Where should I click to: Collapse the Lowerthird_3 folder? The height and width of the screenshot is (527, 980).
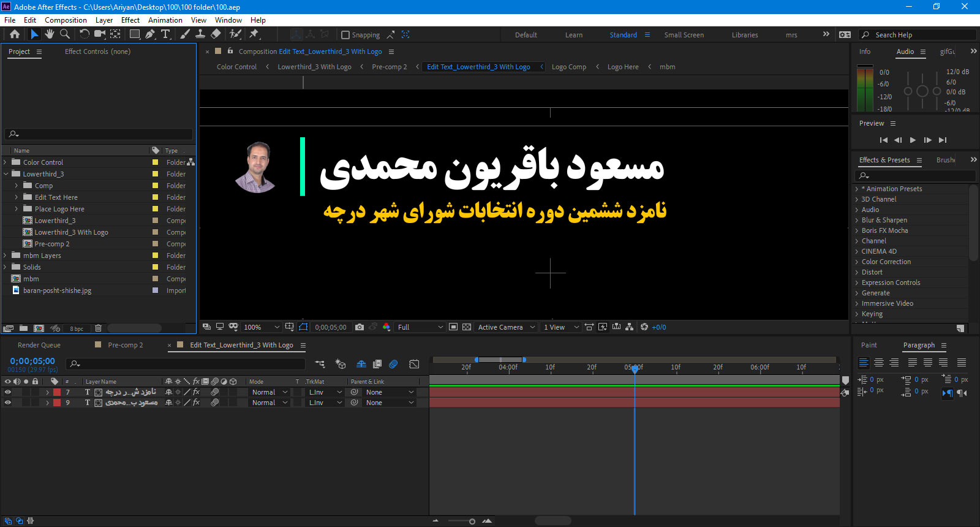point(6,174)
